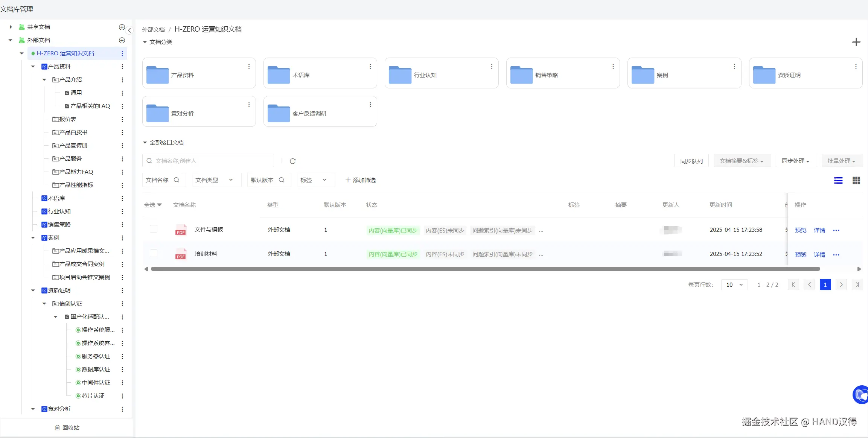Collapse the 文档分类 section
868x438 pixels.
[x=145, y=42]
